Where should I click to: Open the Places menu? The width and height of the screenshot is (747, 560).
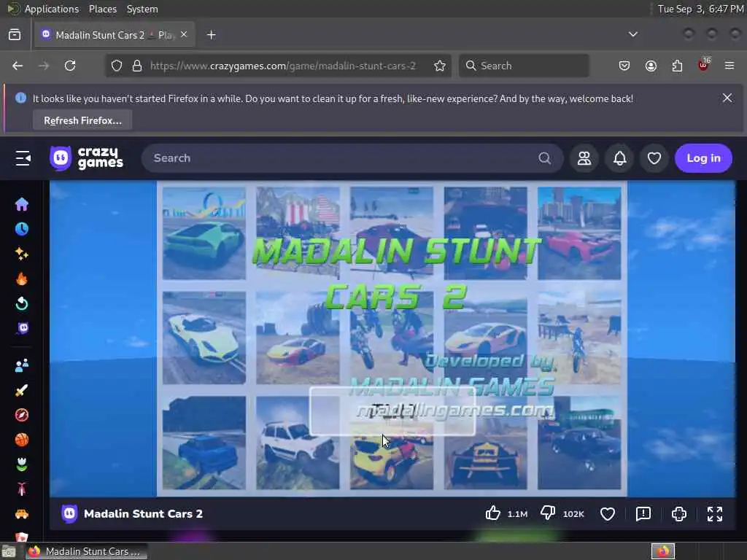(102, 9)
